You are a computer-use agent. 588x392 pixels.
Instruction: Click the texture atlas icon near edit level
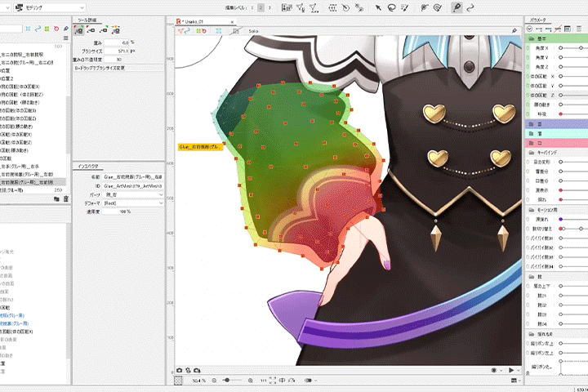(287, 7)
